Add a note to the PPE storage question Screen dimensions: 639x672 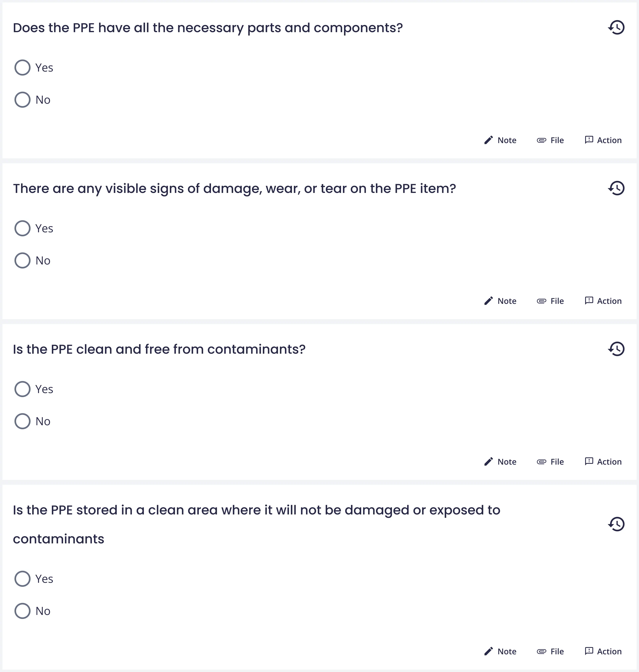click(x=500, y=652)
